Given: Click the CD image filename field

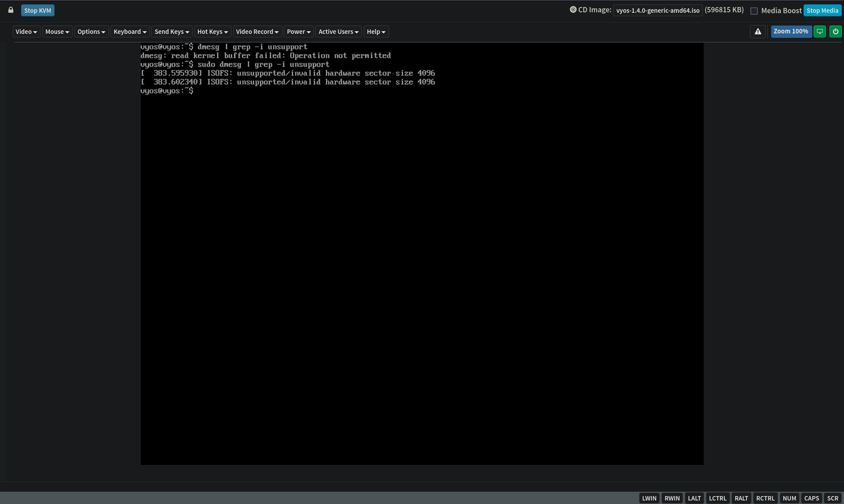Looking at the screenshot, I should click(658, 11).
